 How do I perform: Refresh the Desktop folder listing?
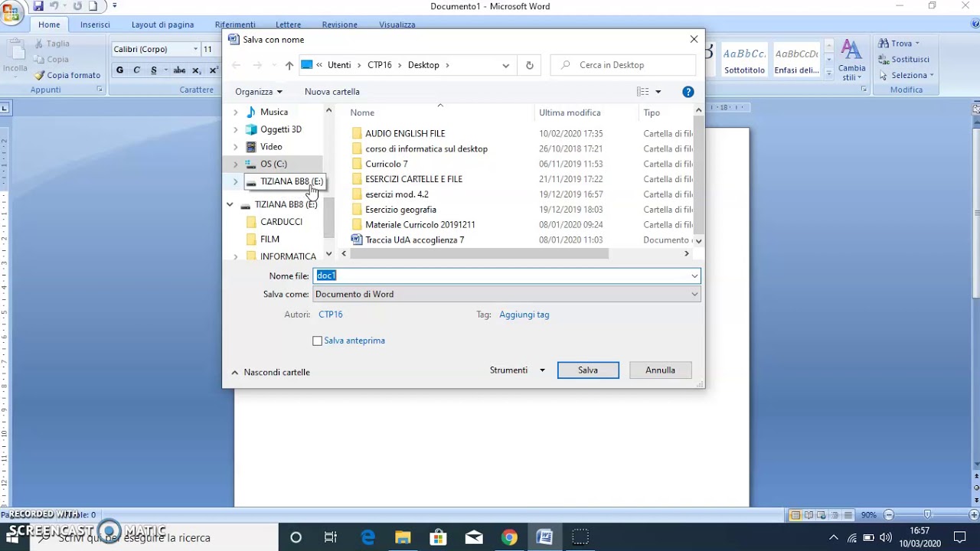[x=529, y=65]
